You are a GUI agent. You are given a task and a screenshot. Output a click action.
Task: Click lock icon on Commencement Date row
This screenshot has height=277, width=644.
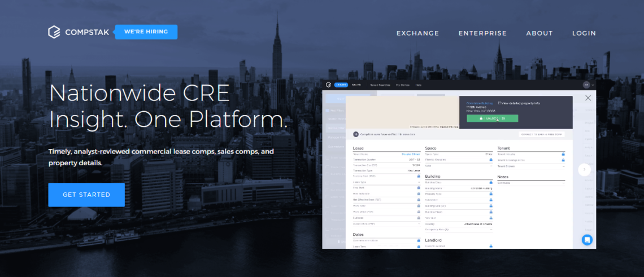point(419,240)
